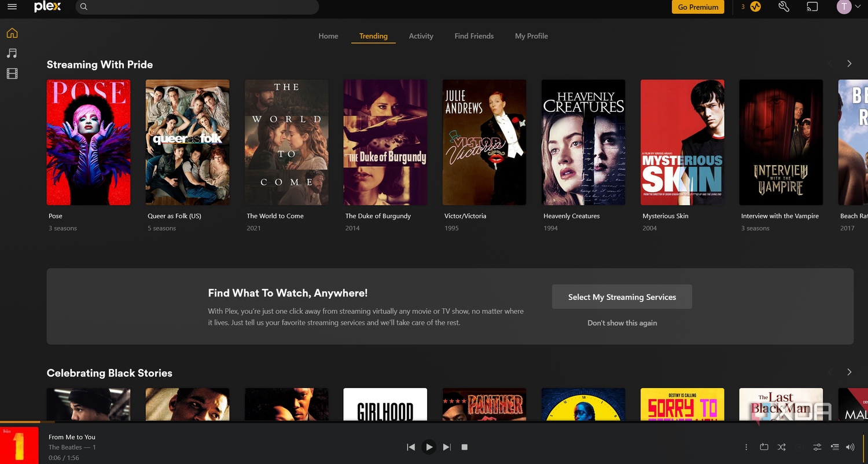Open the Pose show poster
This screenshot has width=868, height=464.
tap(88, 142)
